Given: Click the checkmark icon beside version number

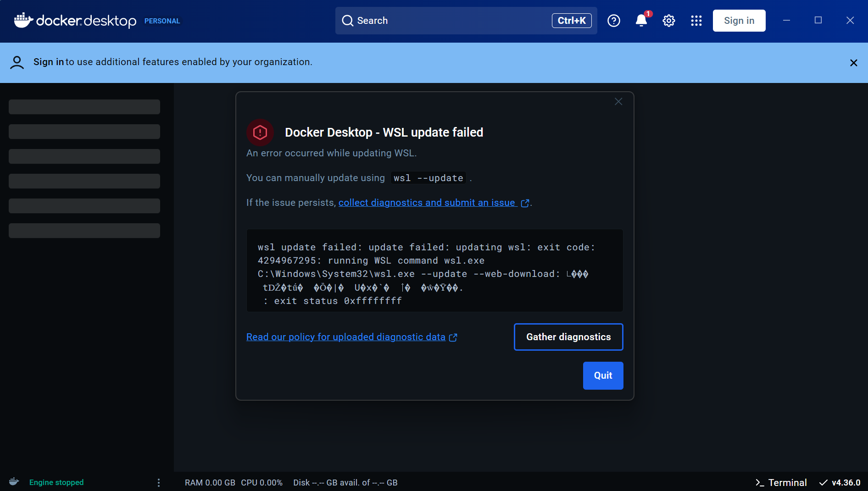Looking at the screenshot, I should click(x=823, y=483).
